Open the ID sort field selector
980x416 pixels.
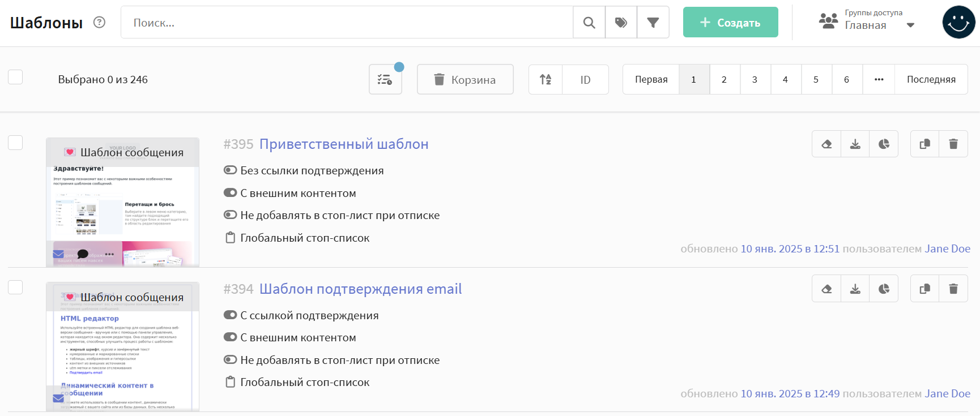click(x=585, y=79)
